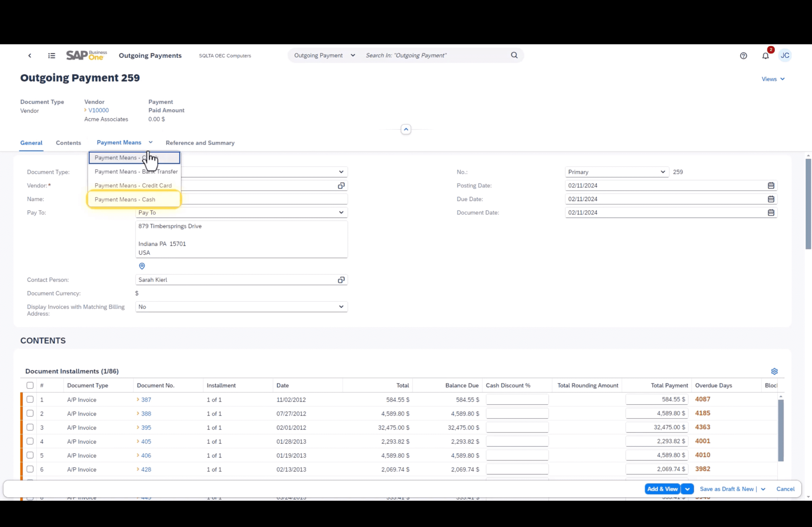Open Due Date calendar picker
The image size is (812, 527).
pos(771,199)
